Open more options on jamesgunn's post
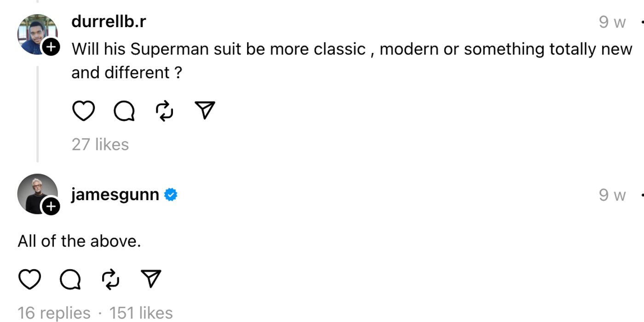The image size is (644, 322). [641, 195]
